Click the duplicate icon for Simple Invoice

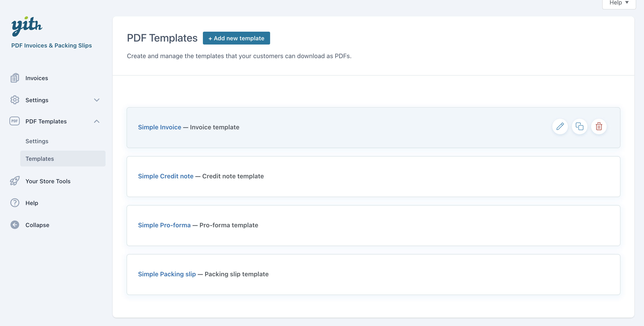pos(579,126)
